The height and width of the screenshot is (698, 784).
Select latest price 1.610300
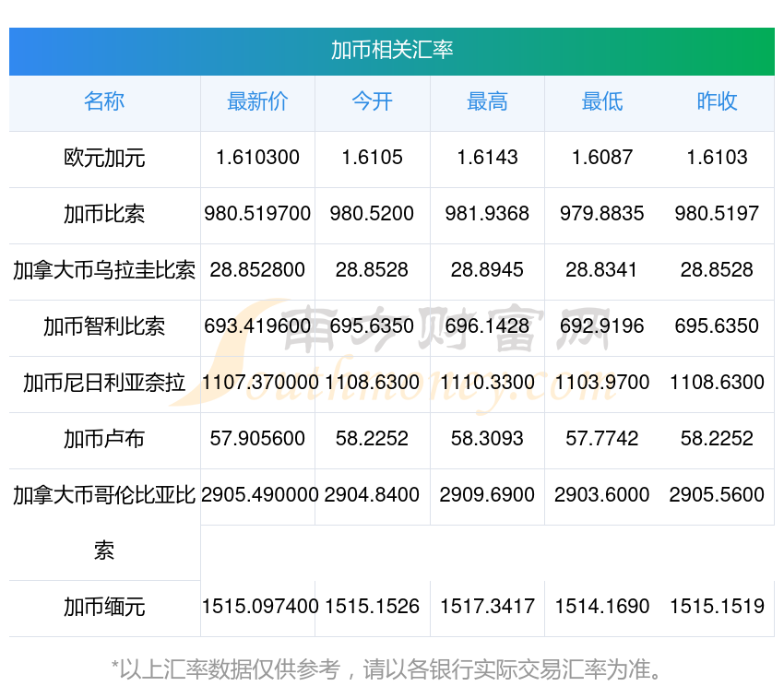[x=257, y=158]
